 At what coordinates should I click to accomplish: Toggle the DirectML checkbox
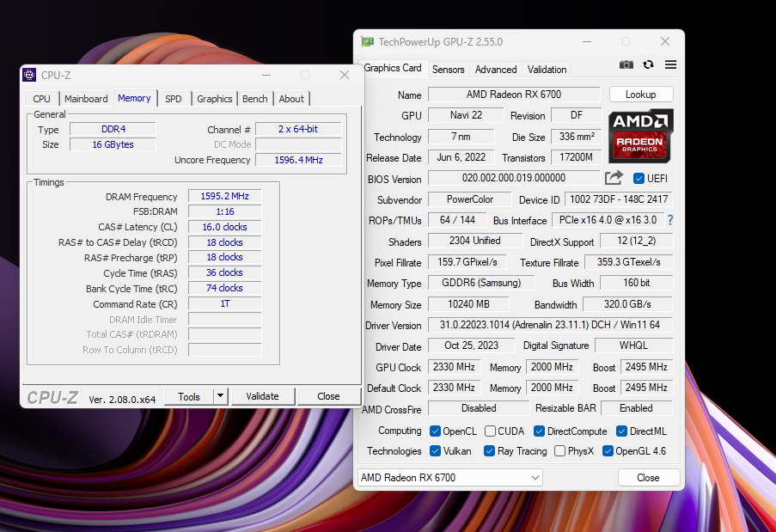click(621, 431)
